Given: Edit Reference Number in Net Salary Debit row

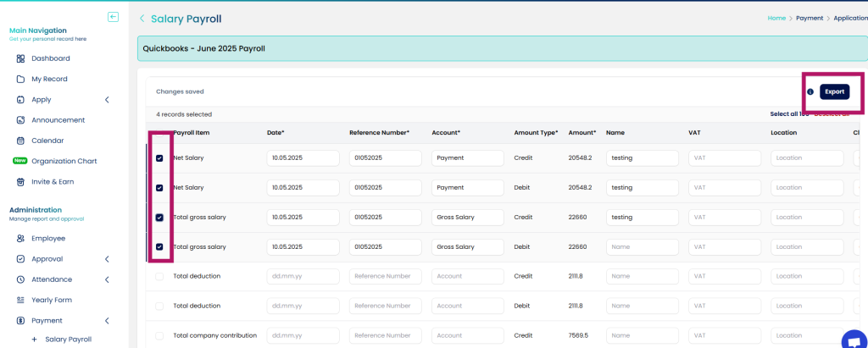Looking at the screenshot, I should pos(386,188).
